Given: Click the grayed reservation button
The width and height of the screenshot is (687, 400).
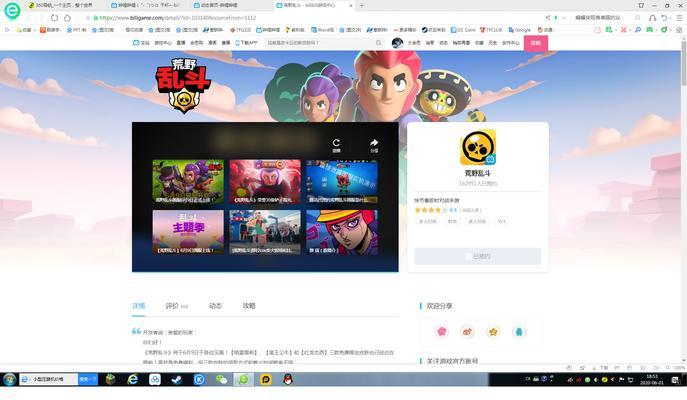Looking at the screenshot, I should [478, 256].
